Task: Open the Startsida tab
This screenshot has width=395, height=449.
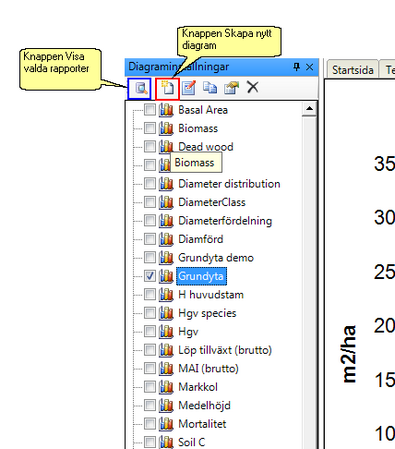Action: (x=353, y=70)
